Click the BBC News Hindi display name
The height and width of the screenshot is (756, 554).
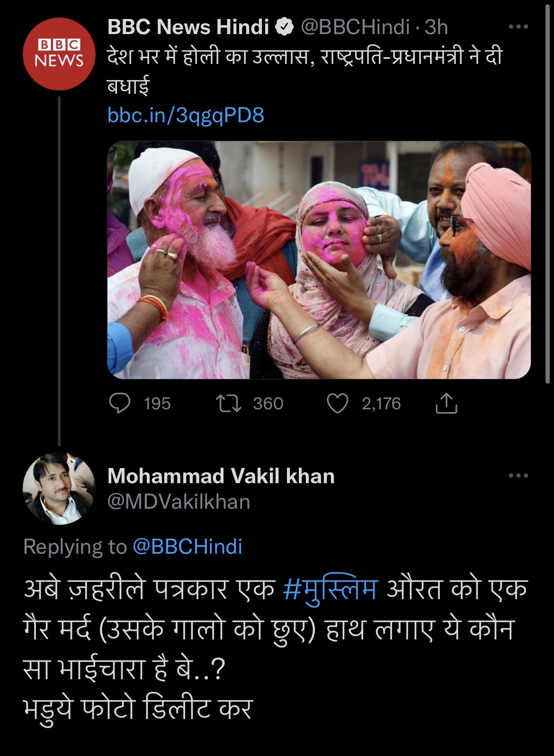tap(188, 27)
